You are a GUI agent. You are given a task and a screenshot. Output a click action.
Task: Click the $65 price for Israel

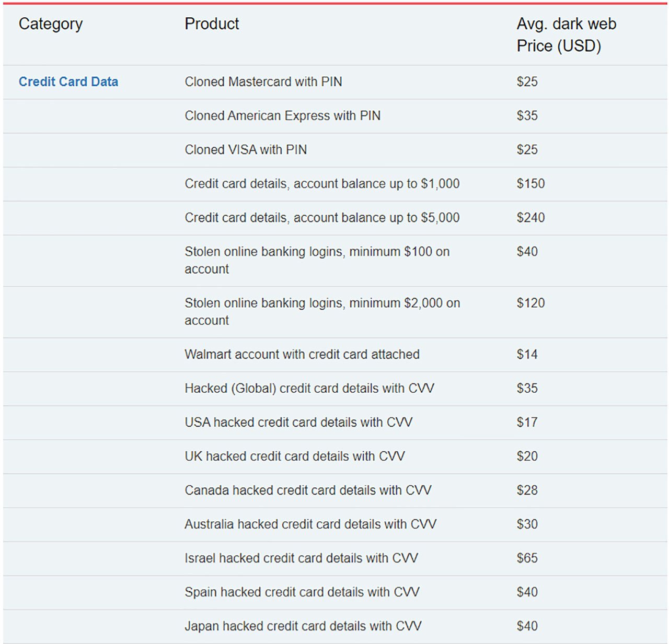[x=527, y=558]
